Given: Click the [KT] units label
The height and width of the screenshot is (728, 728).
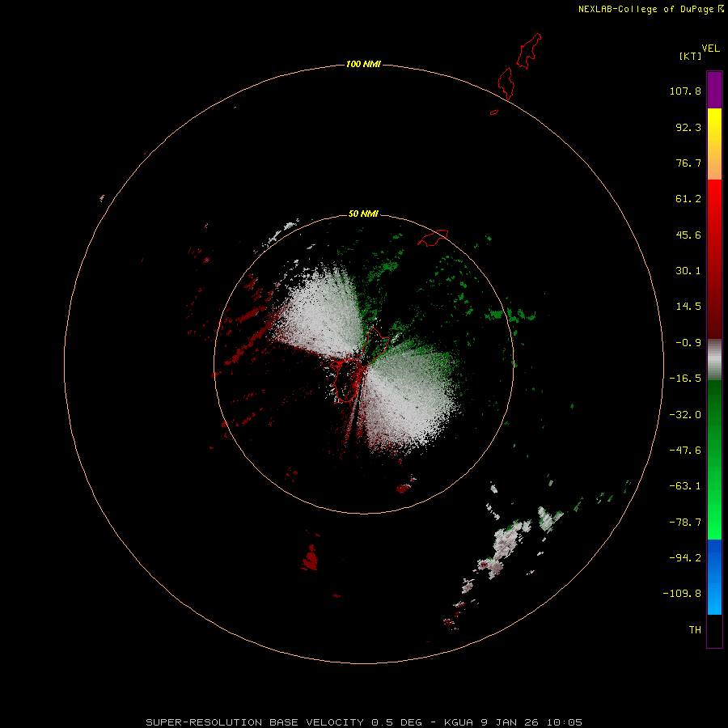Looking at the screenshot, I should pyautogui.click(x=691, y=56).
